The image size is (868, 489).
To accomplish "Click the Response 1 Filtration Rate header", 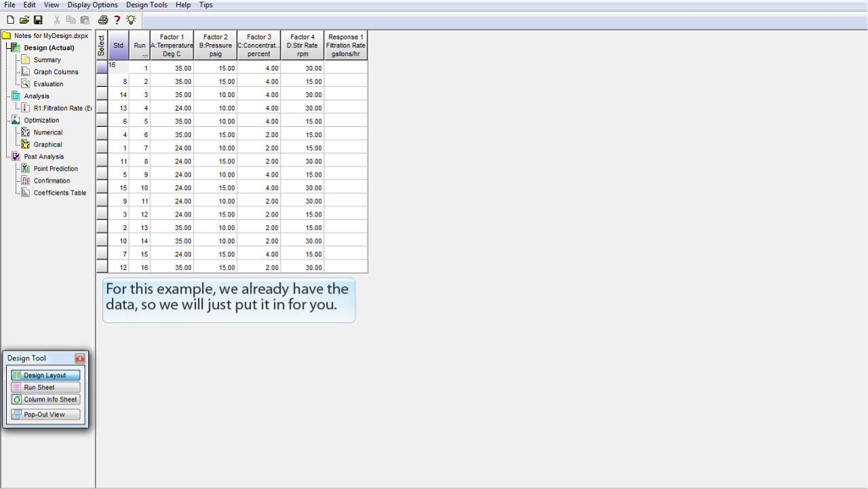I will 346,45.
